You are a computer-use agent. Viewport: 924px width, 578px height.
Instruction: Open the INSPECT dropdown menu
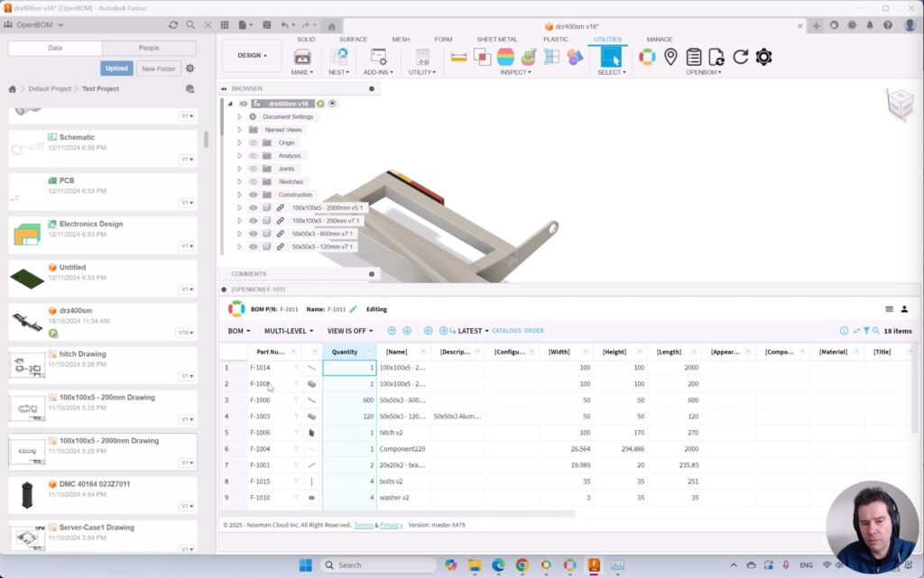coord(515,72)
